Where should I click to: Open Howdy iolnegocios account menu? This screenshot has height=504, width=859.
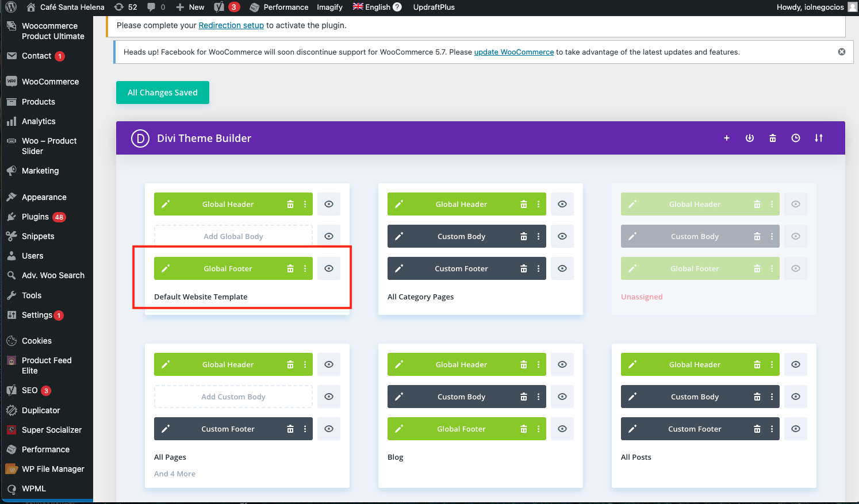point(816,7)
